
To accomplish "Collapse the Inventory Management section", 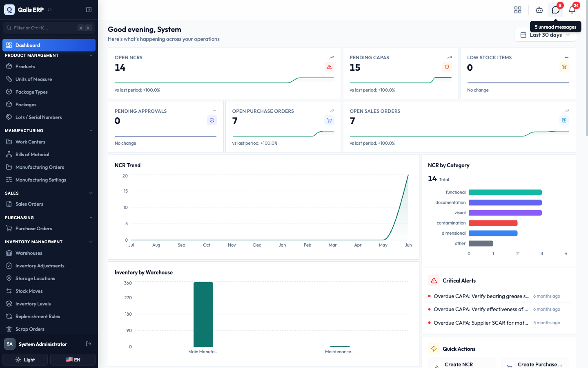I will pyautogui.click(x=91, y=242).
